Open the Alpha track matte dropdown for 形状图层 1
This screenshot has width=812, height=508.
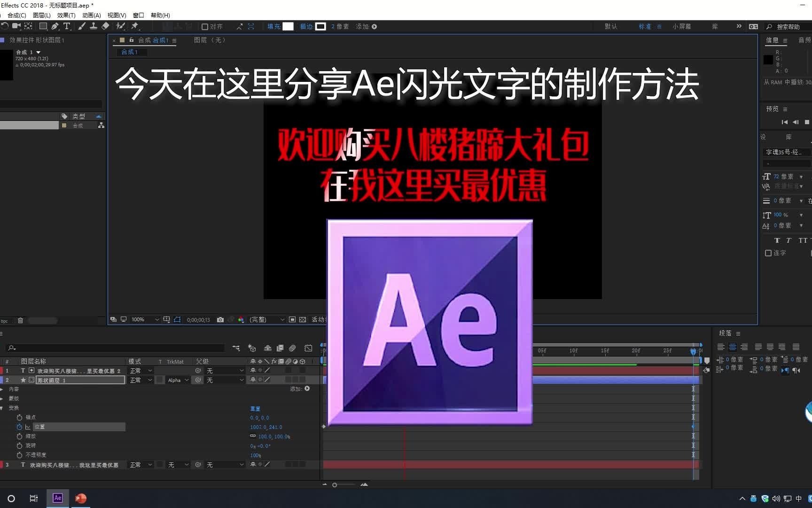[178, 380]
